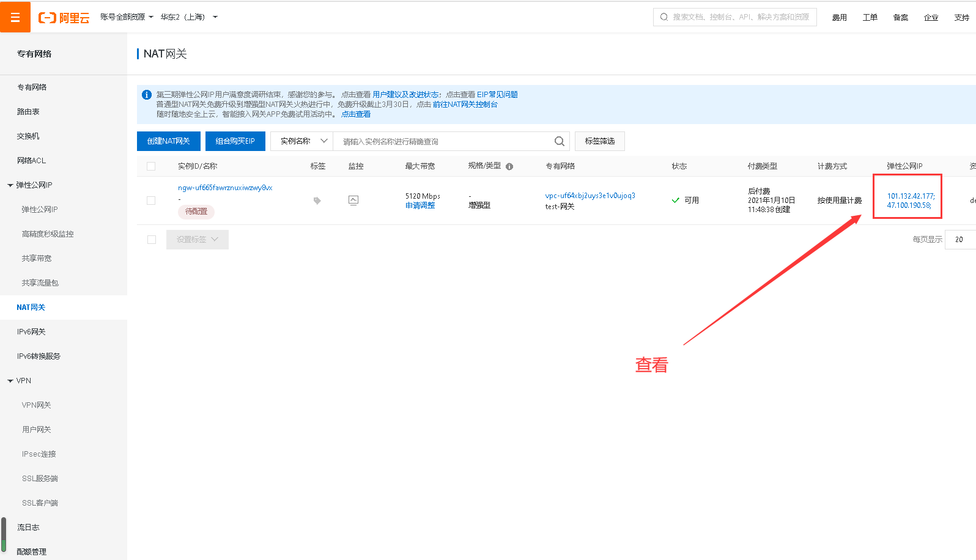Image resolution: width=976 pixels, height=560 pixels.
Task: Open the 每页显示 page size selector
Action: [x=960, y=240]
